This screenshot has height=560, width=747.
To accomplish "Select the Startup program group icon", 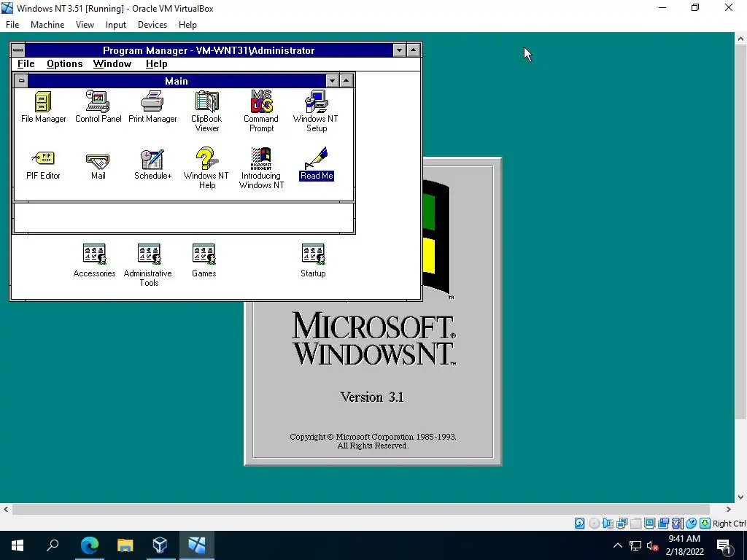I will [313, 261].
